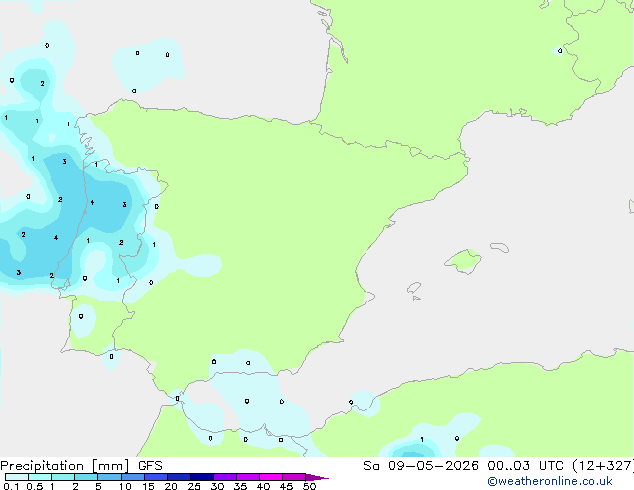
Task: Click the '20' legend scale label
Action: (171, 486)
